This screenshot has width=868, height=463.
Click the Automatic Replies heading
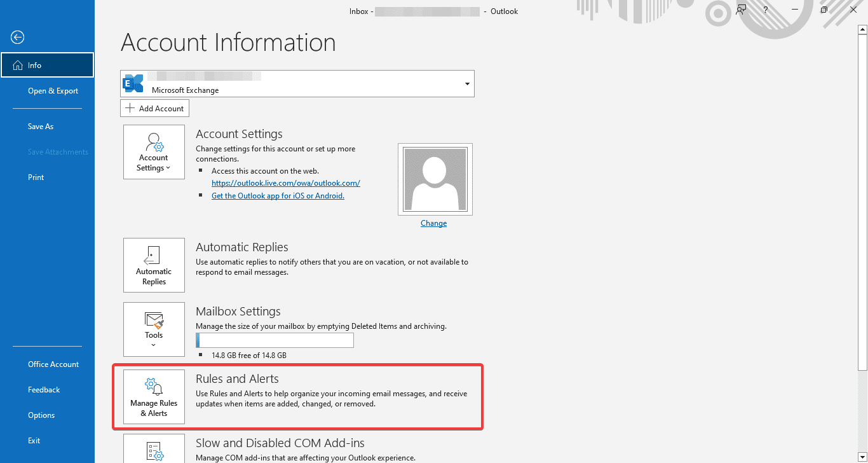242,247
